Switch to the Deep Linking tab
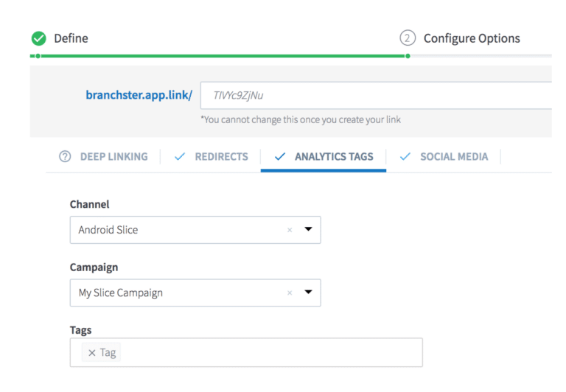This screenshot has width=566, height=392. click(113, 156)
